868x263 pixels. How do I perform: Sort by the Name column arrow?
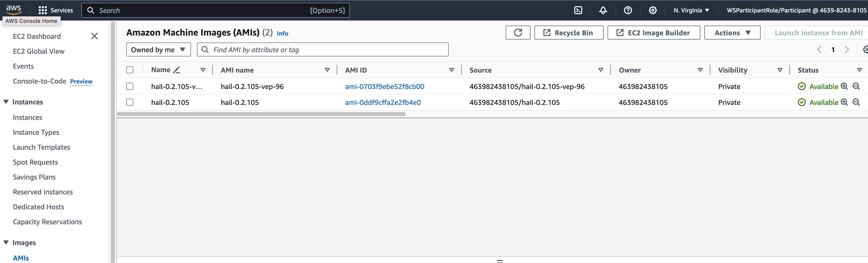(203, 70)
